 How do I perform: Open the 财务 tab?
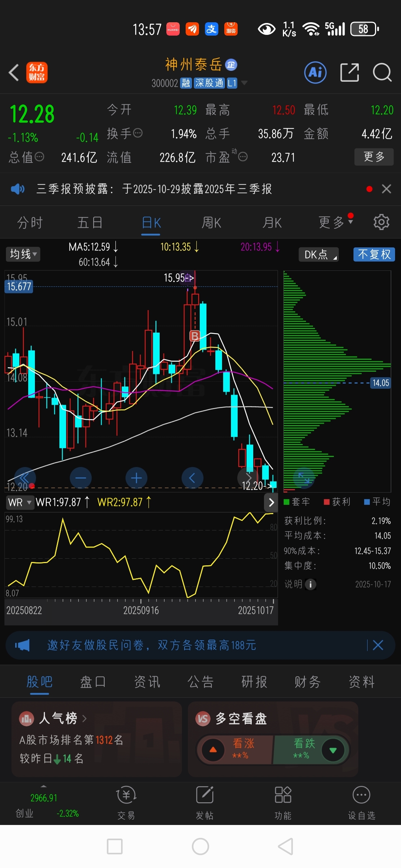coord(308,682)
